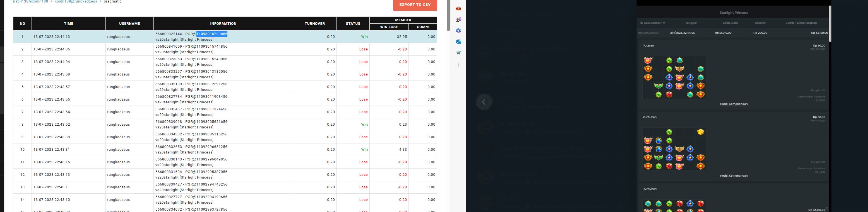Click the info 566800827734 - PGR@11093011903456
The height and width of the screenshot is (212, 868).
pos(191,97)
